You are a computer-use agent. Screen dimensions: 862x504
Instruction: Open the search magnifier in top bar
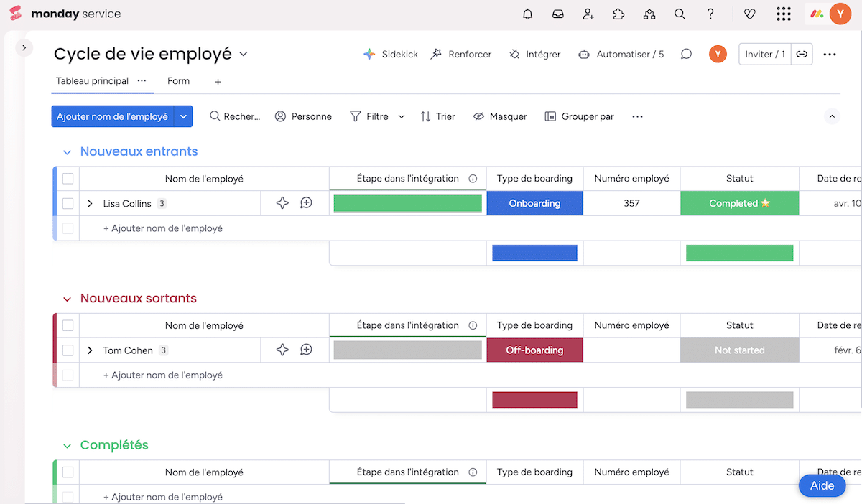pyautogui.click(x=680, y=14)
